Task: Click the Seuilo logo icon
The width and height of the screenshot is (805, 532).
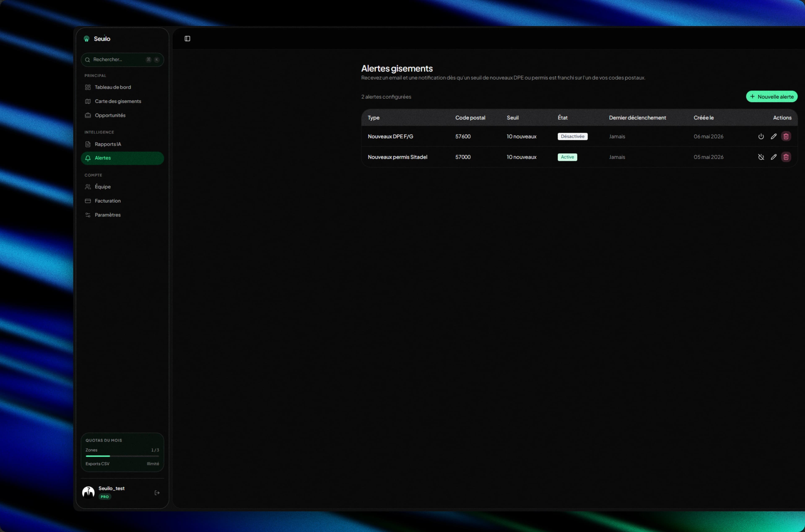Action: (87, 39)
